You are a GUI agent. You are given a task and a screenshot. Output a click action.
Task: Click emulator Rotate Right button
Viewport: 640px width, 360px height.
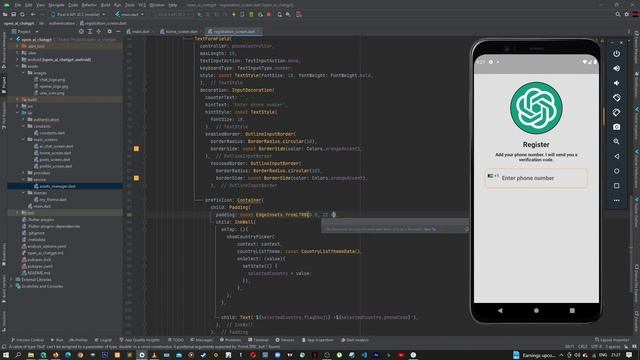616,113
